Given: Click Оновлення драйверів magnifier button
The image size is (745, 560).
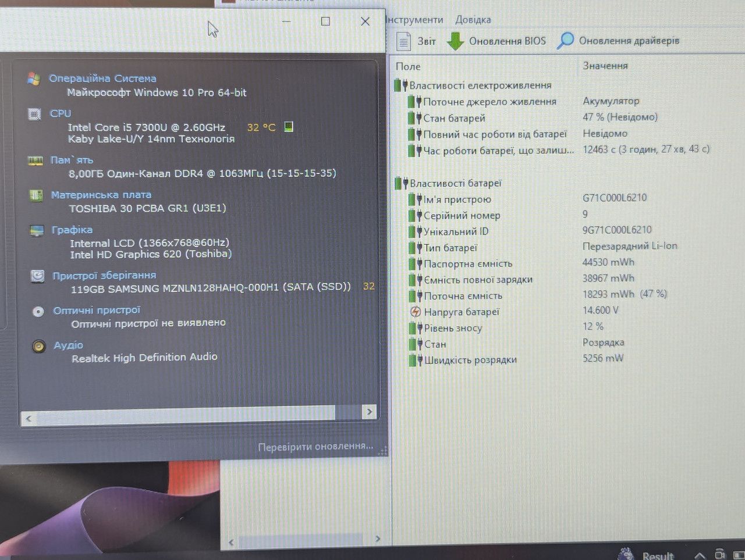Looking at the screenshot, I should pyautogui.click(x=618, y=41).
